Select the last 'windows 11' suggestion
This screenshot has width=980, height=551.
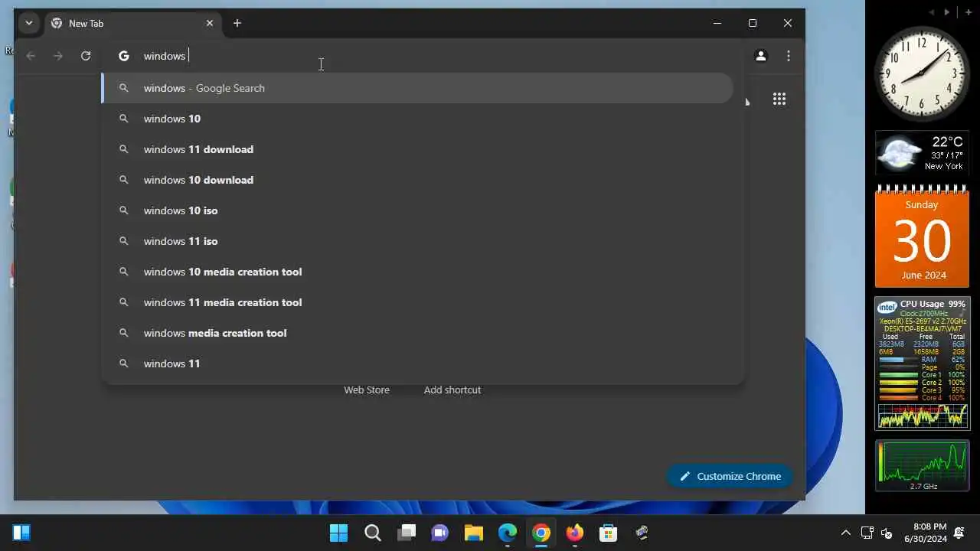click(417, 364)
